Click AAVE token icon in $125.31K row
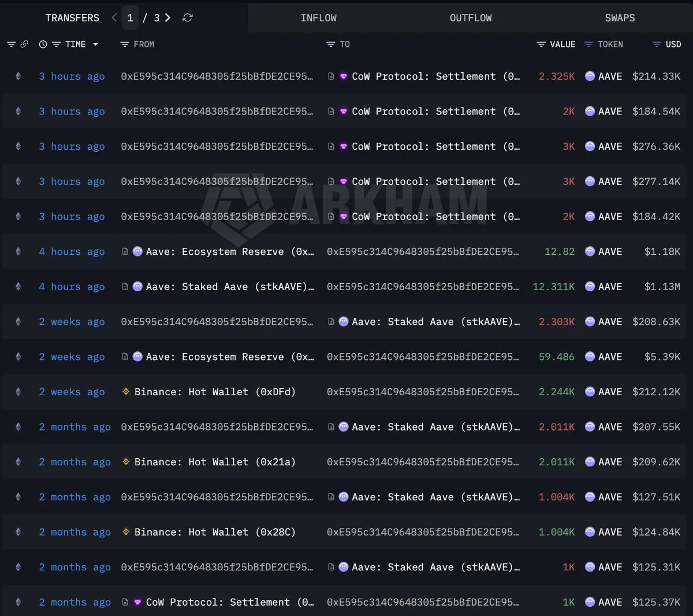Image resolution: width=693 pixels, height=616 pixels. 590,567
